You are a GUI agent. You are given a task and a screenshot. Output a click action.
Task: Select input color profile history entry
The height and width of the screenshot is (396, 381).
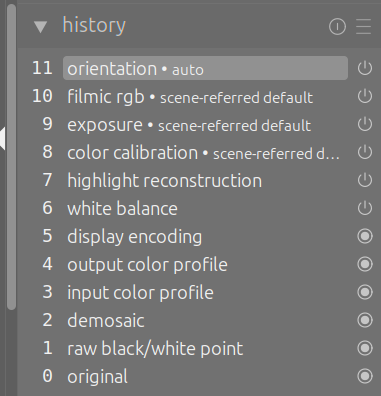point(205,292)
